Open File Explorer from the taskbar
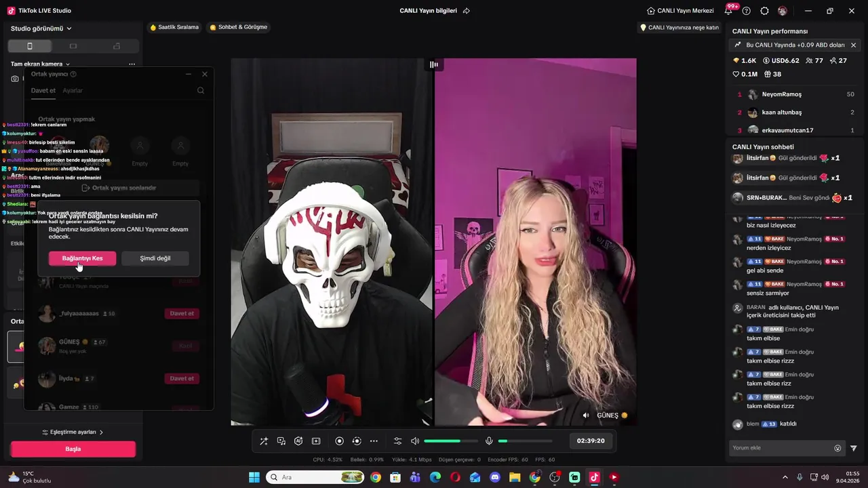 point(515,477)
